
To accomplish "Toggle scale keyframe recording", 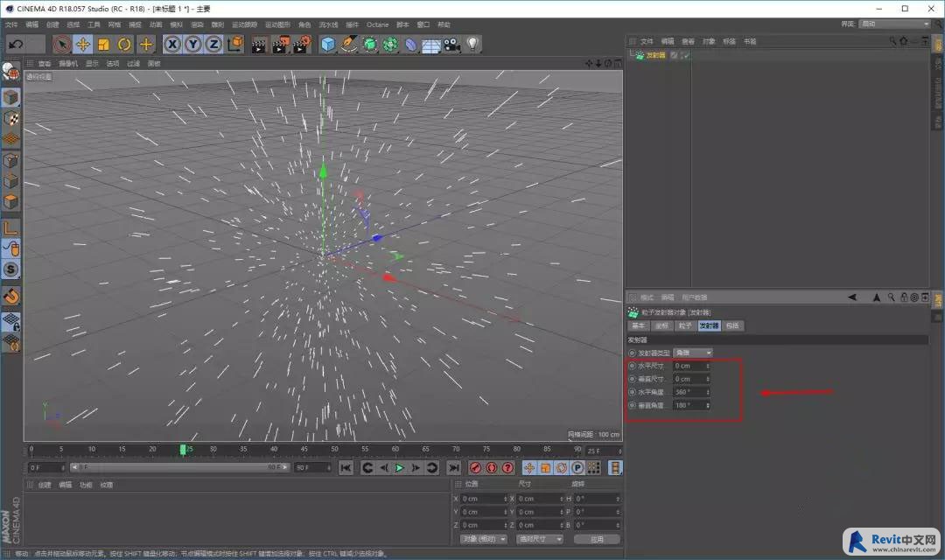I will click(x=545, y=468).
